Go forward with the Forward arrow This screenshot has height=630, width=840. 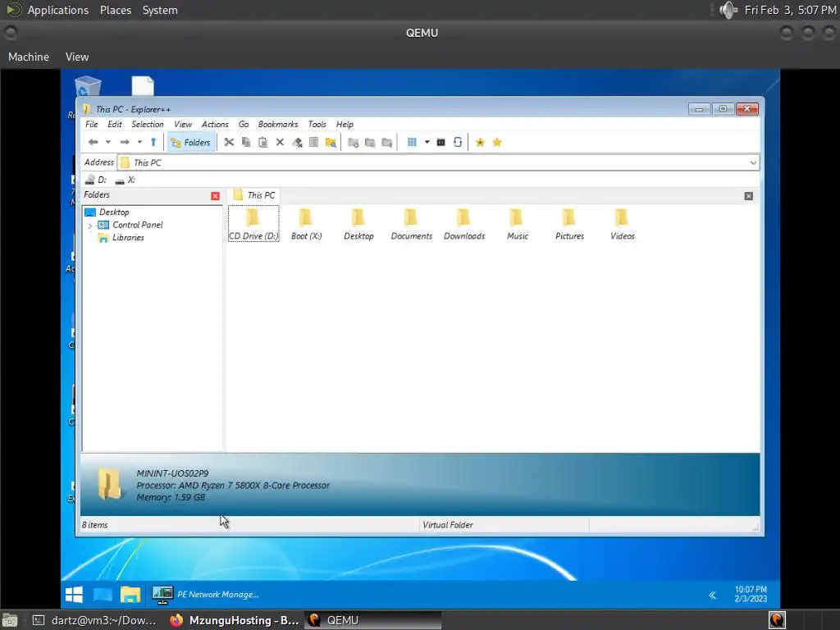(x=125, y=143)
